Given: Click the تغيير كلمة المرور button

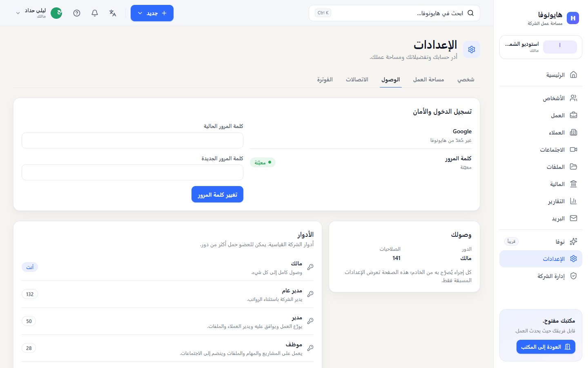Looking at the screenshot, I should pyautogui.click(x=217, y=195).
